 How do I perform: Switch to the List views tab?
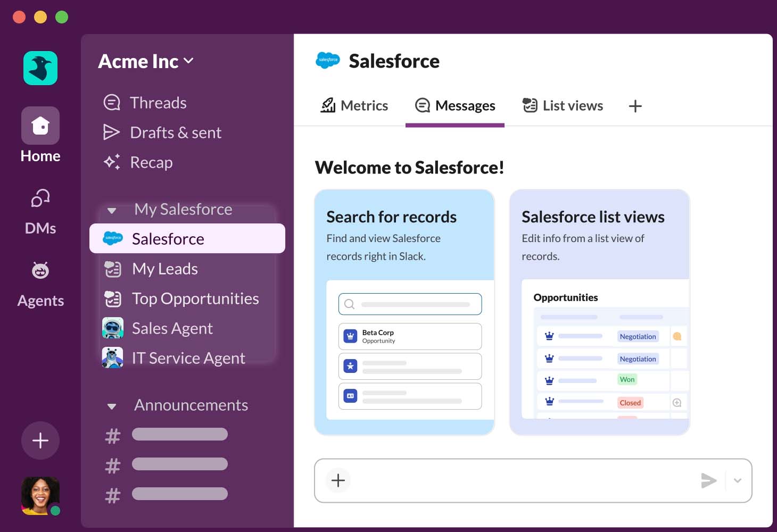pyautogui.click(x=563, y=106)
